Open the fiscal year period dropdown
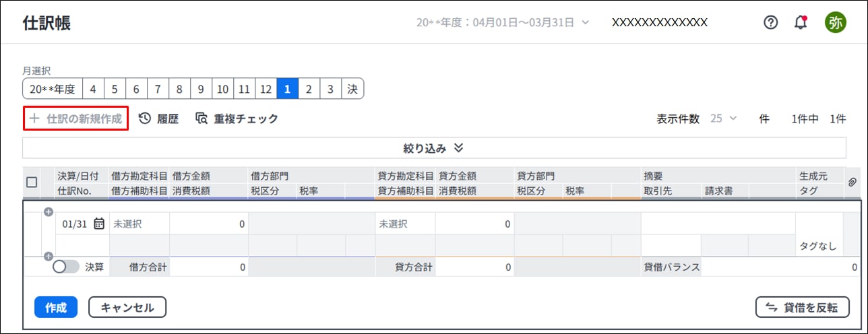Image resolution: width=868 pixels, height=334 pixels. click(503, 22)
